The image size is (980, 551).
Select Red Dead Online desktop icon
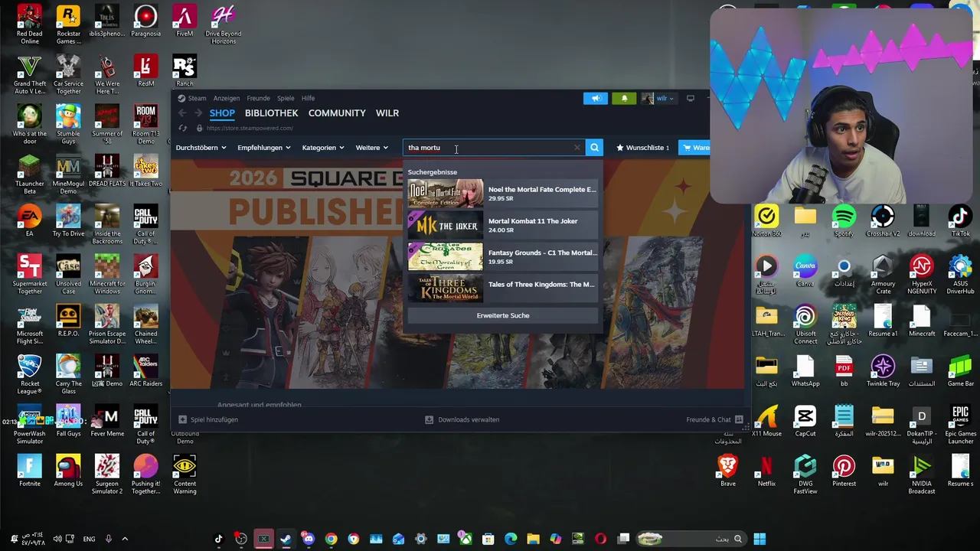click(30, 24)
